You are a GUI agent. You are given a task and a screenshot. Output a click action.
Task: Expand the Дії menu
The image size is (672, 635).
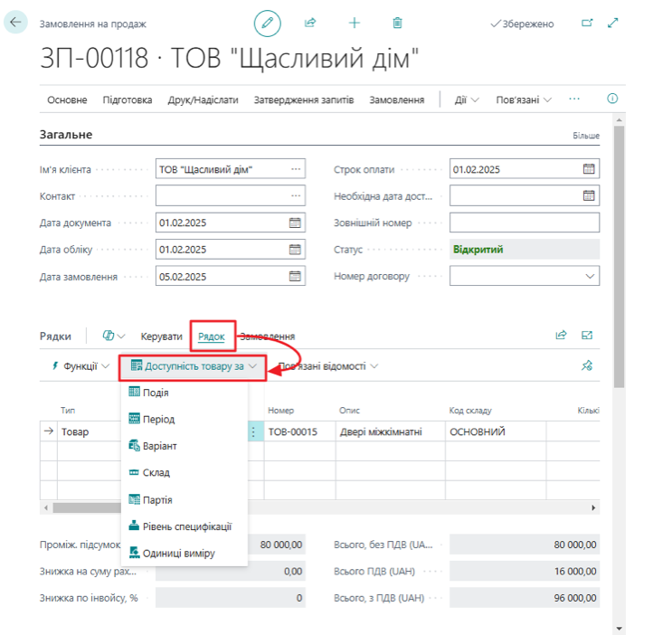[x=467, y=100]
